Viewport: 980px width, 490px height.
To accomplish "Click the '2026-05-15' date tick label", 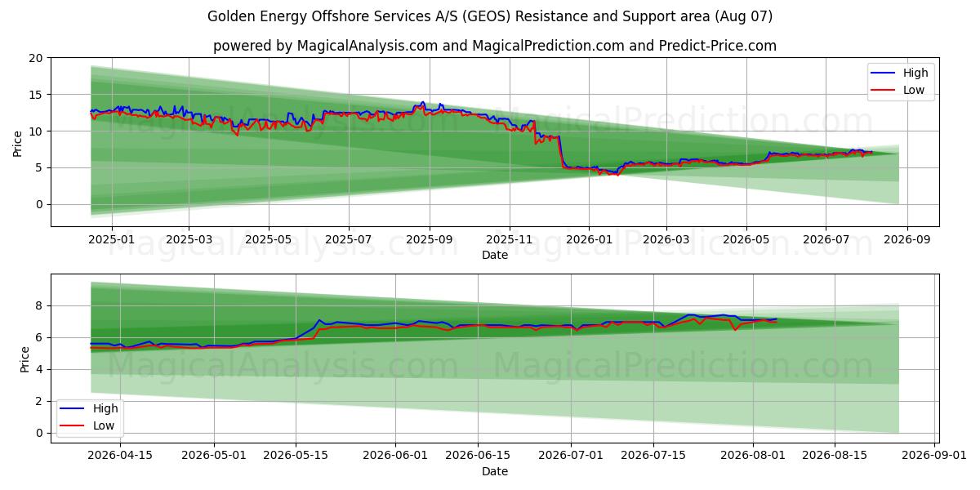I will [x=296, y=456].
